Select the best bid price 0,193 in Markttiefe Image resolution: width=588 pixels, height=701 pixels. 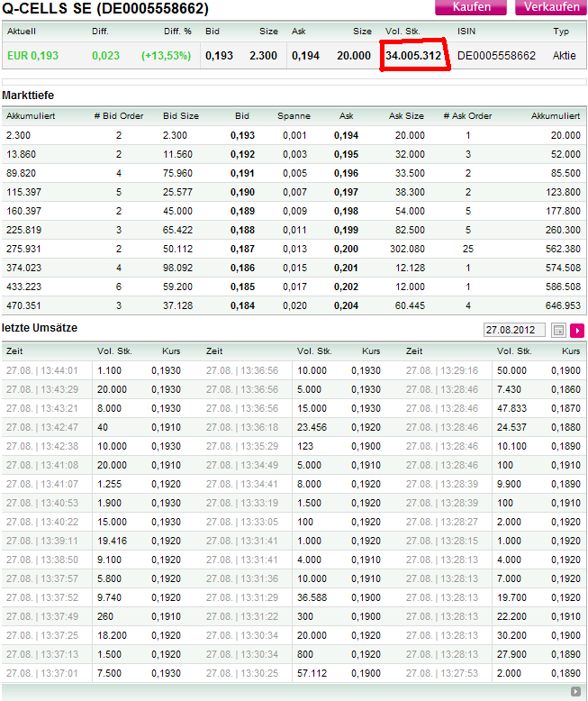point(242,135)
